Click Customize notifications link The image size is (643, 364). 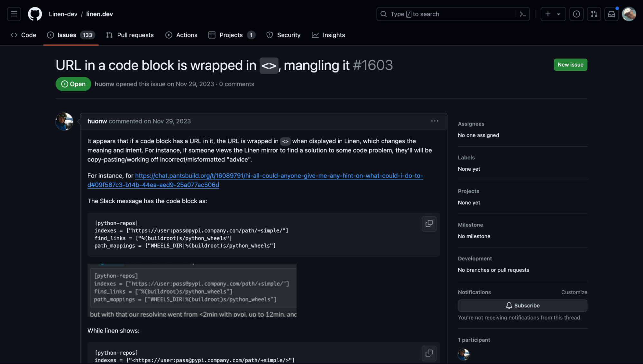tap(574, 292)
